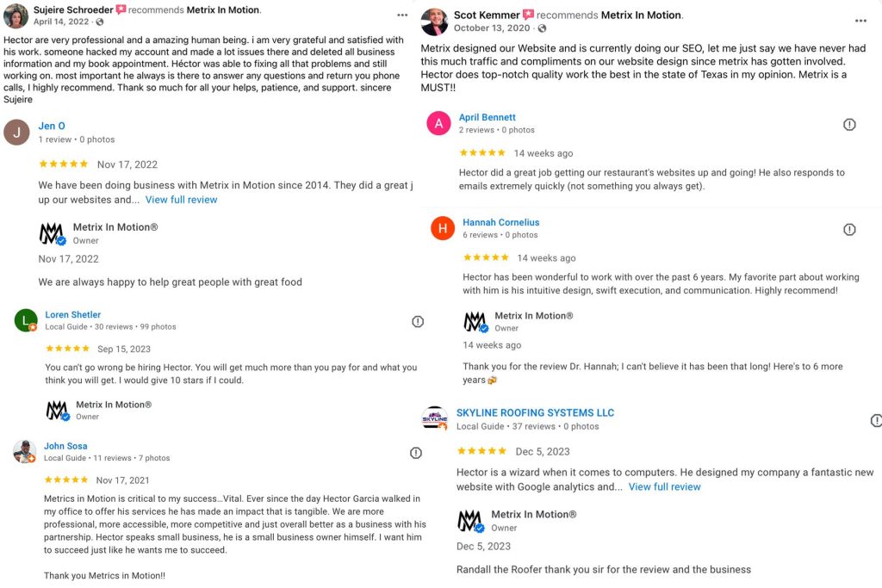Screen dimensions: 882x588
Task: Click the Metrix In Motion link in Scot Kemmer's recommendation
Action: [x=640, y=15]
